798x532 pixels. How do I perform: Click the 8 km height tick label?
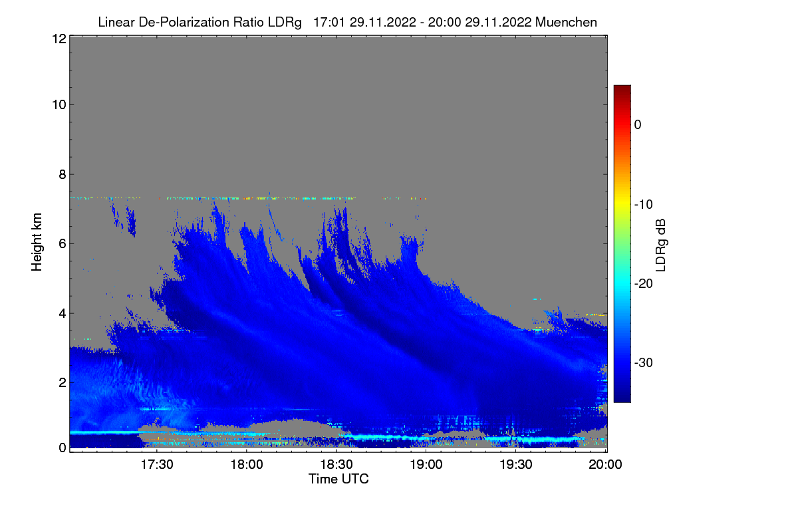coord(62,174)
